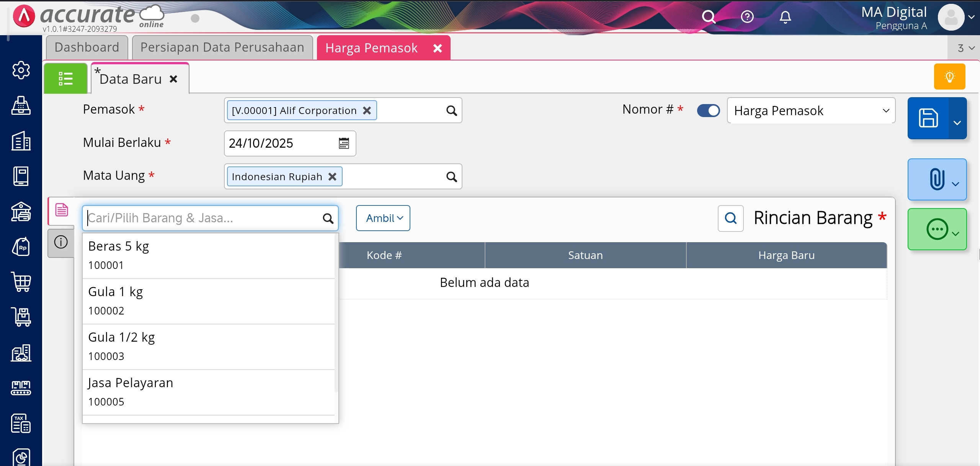Open the Ambil dropdown
This screenshot has width=980, height=466.
click(383, 218)
